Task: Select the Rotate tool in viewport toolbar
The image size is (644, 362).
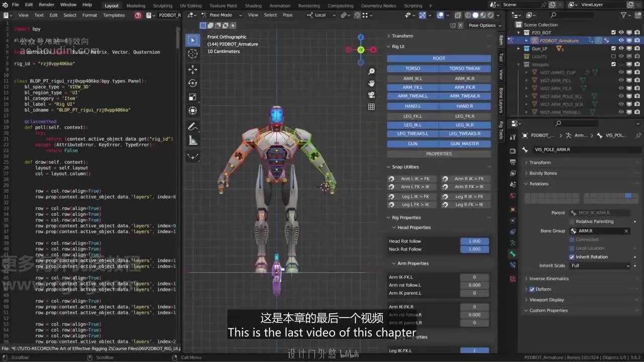Action: point(193,83)
